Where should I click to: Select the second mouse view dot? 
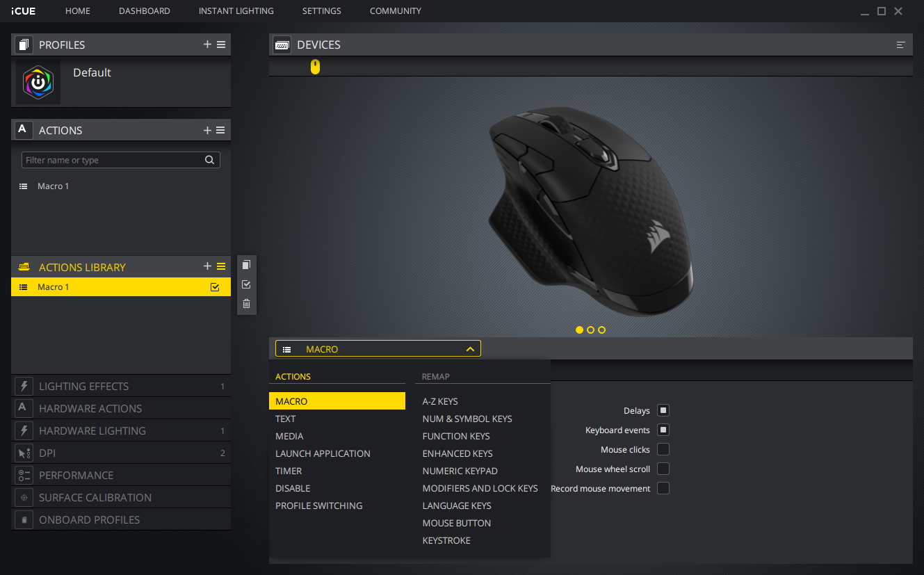tap(591, 330)
